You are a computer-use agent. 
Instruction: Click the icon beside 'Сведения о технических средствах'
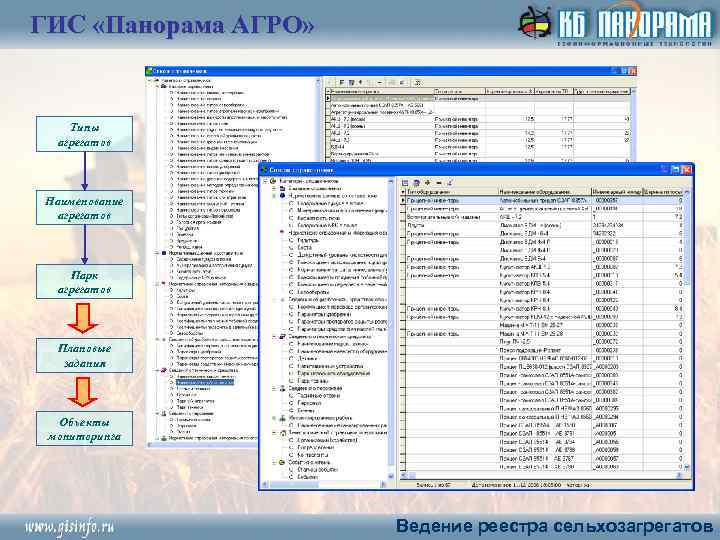(x=282, y=337)
